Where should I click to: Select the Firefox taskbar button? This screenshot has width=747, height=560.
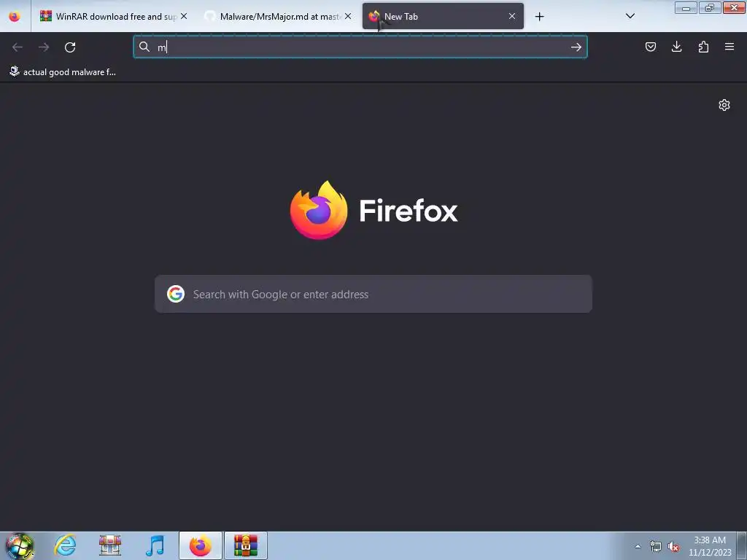pyautogui.click(x=201, y=545)
